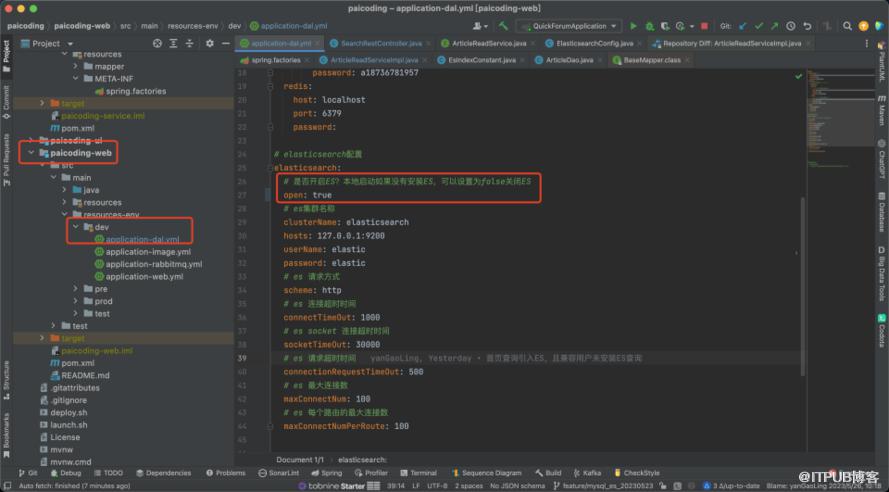Click the Debug bug icon in toolbar
889x492 pixels.
point(649,26)
